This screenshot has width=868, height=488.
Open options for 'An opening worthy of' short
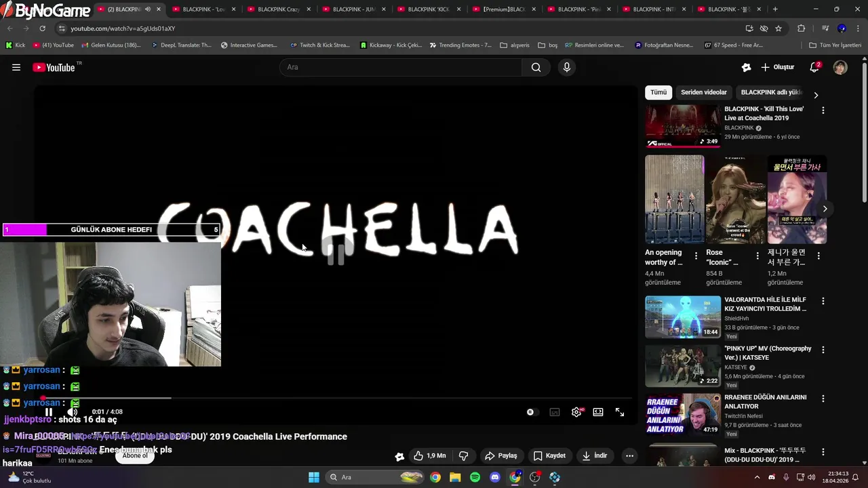coord(696,256)
